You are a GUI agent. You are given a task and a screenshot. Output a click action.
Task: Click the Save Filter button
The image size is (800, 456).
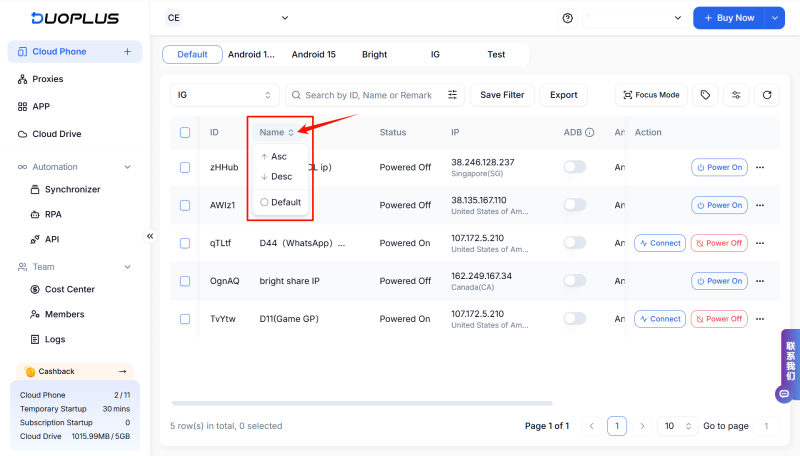click(x=501, y=95)
